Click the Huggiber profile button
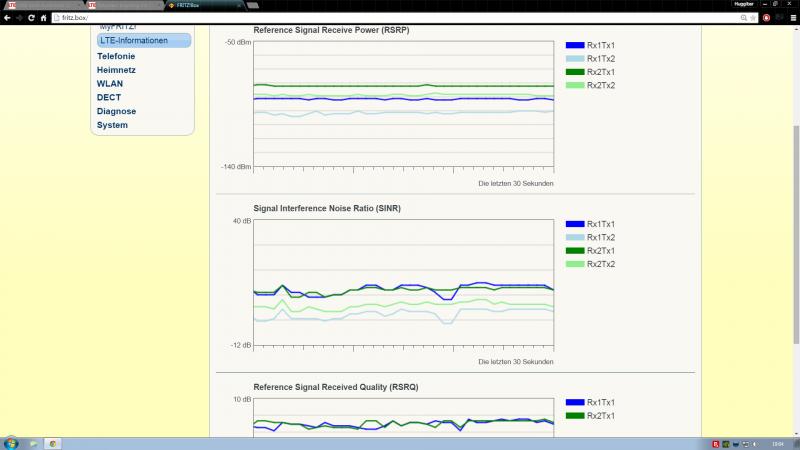Screen dimensions: 800x450 click(743, 4)
